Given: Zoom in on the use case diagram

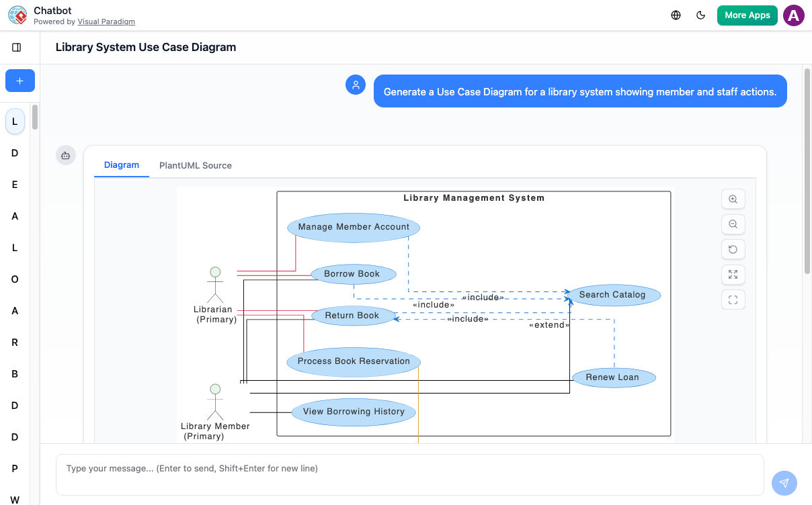Looking at the screenshot, I should 733,199.
